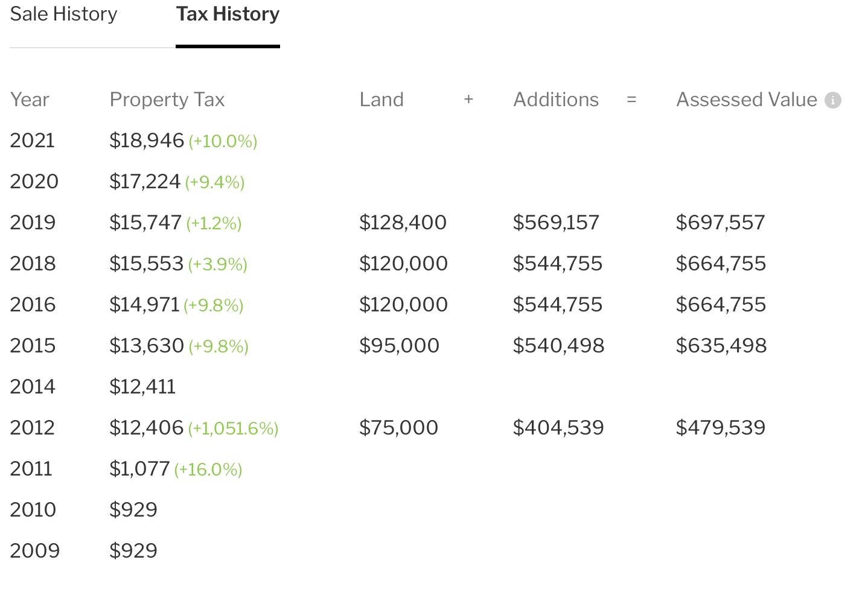Click the 2011 property tax $1,077
The width and height of the screenshot is (868, 589).
click(139, 469)
